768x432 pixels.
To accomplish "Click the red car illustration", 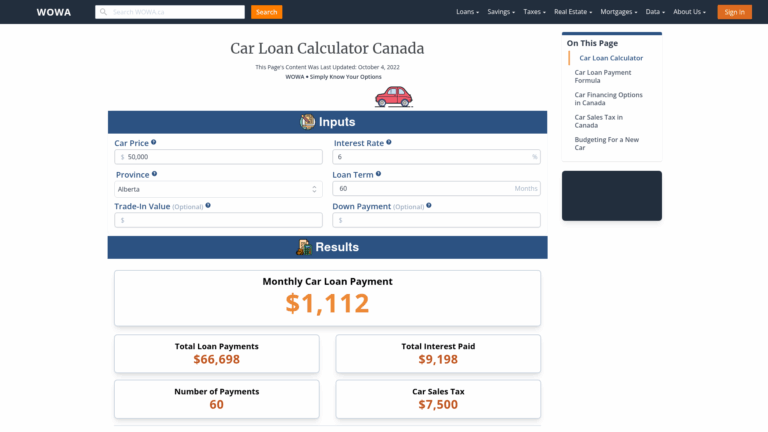I will tap(393, 96).
